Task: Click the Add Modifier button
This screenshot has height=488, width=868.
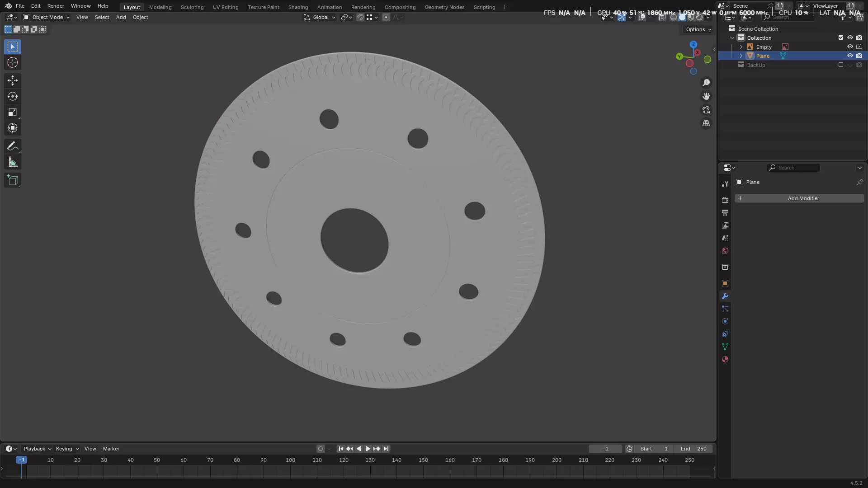Action: (799, 198)
